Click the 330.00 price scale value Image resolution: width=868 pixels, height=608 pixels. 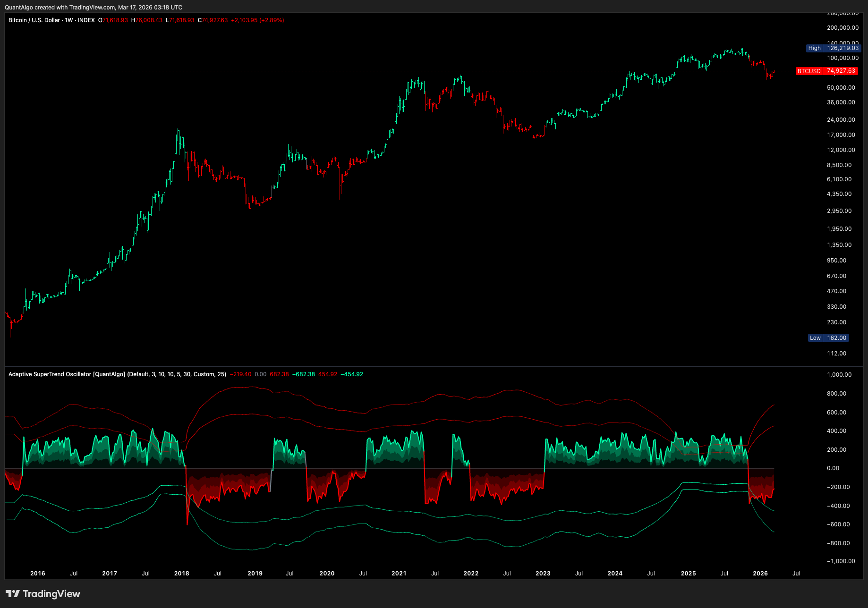[837, 307]
